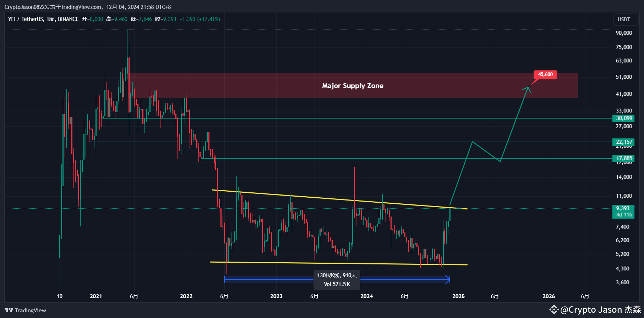Screen dimensions: 644x318
Task: Click the 130-bar 910-day measurement box
Action: [x=337, y=280]
